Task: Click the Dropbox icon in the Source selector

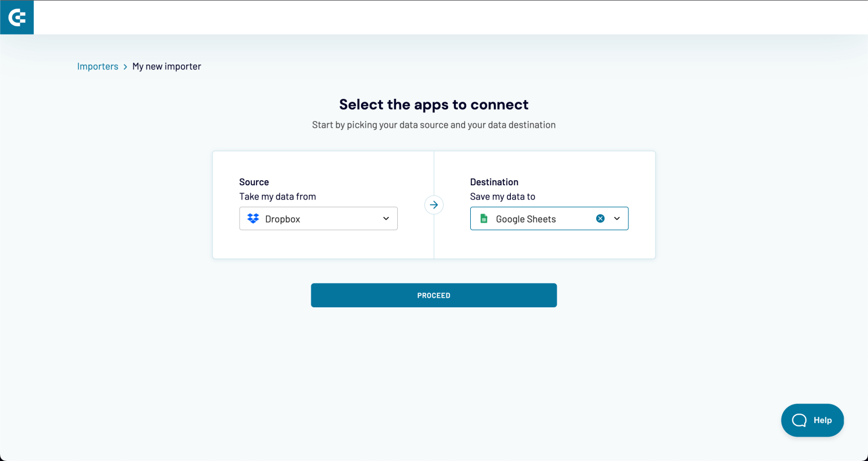Action: [x=253, y=218]
